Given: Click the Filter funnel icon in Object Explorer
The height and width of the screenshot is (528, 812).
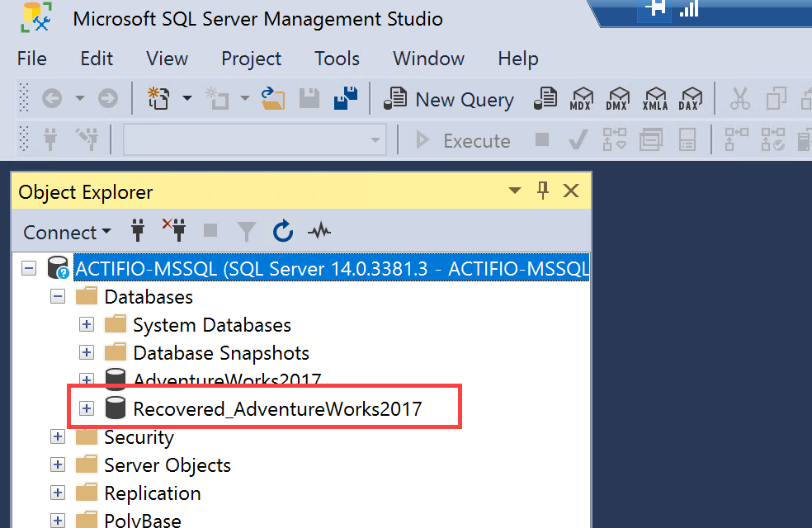Looking at the screenshot, I should pyautogui.click(x=247, y=231).
